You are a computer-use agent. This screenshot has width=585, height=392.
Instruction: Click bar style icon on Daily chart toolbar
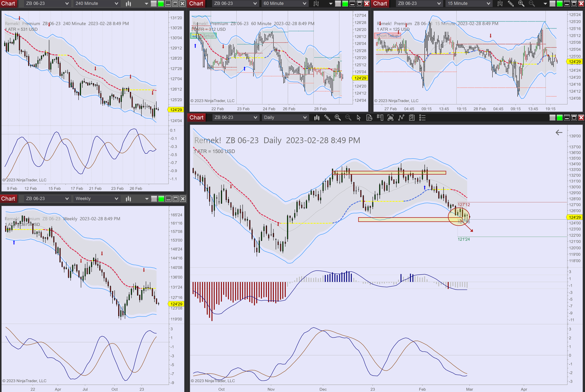point(317,117)
